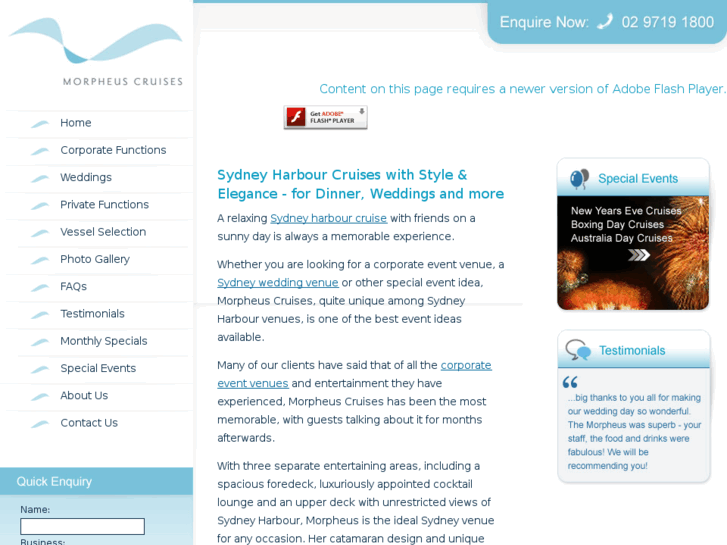Click the 'Sydney Harbour Cruises with Style' heading
The image size is (727, 545).
coord(361,184)
